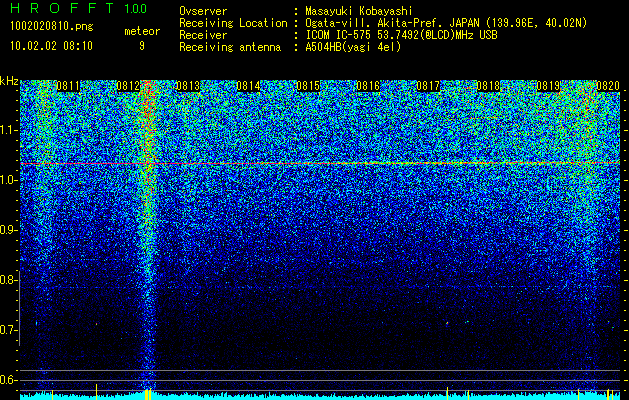
Task: Click the timestamp 10.02.02 08:10
Action: 51,46
